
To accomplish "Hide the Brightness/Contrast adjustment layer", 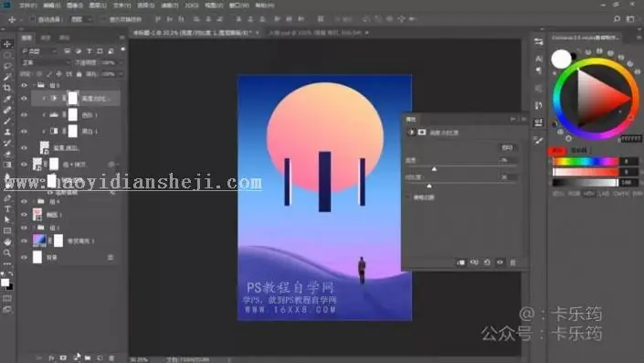I will click(x=25, y=99).
